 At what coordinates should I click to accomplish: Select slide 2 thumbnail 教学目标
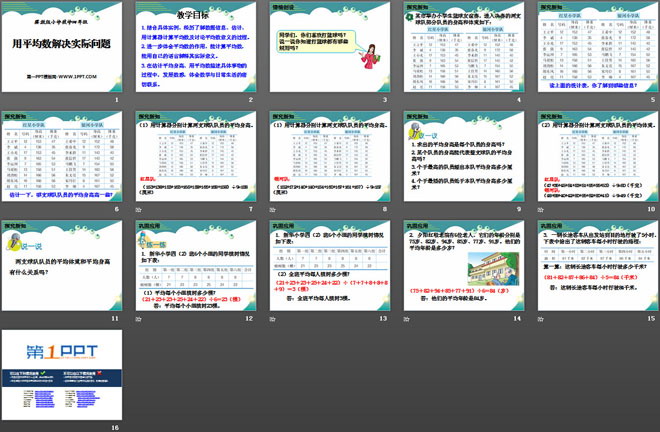click(x=196, y=47)
